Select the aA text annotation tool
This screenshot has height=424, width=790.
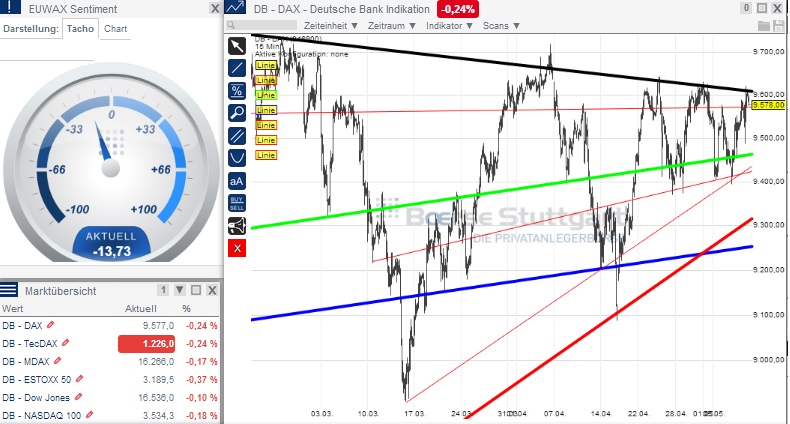tap(237, 181)
